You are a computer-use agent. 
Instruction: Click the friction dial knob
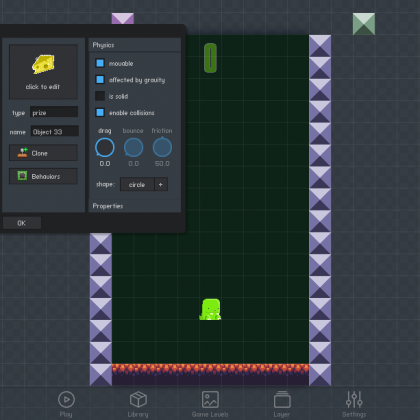[162, 147]
